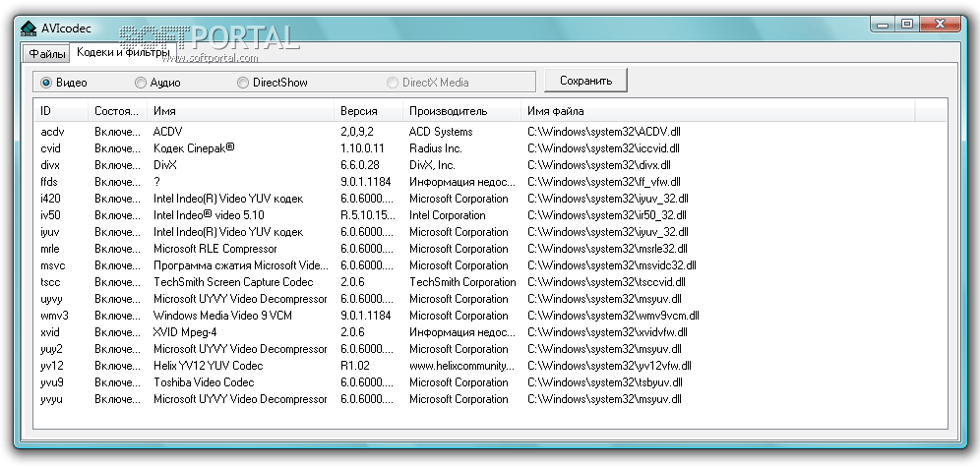Viewport: 980px width, 467px height.
Task: Click file path C:\Windows\system32\msrle32.dll
Action: point(607,249)
